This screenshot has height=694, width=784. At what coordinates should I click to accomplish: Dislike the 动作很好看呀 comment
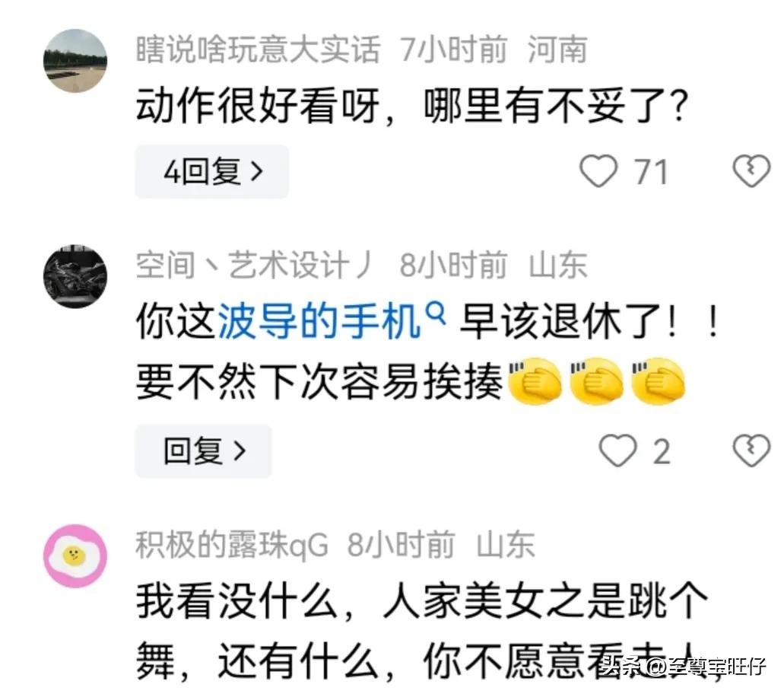coord(751,172)
